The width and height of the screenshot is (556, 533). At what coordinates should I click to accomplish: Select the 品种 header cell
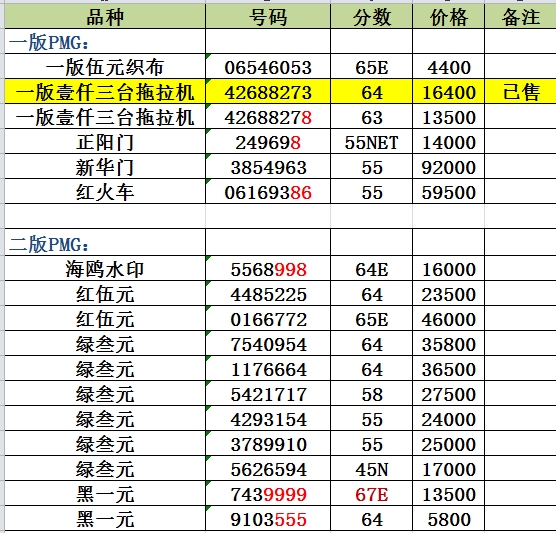[x=105, y=17]
